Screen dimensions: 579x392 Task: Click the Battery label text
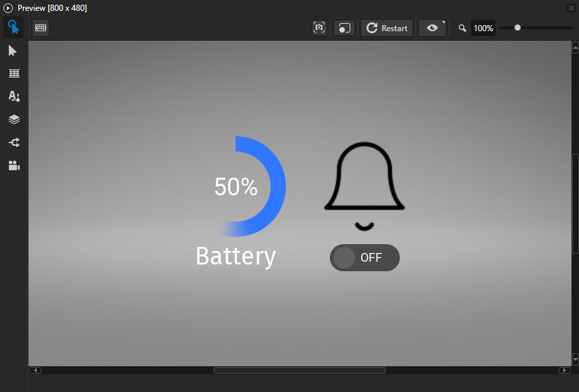click(236, 256)
